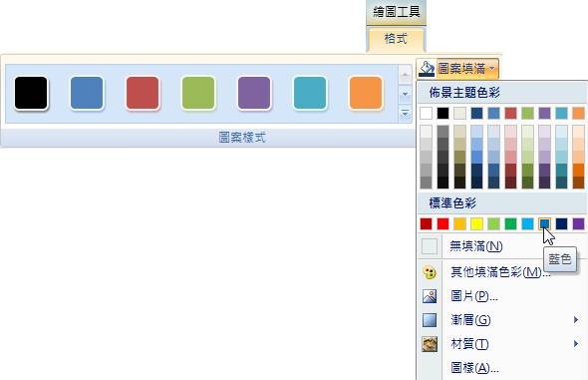Choose bright red standard color
The width and height of the screenshot is (588, 380).
442,224
